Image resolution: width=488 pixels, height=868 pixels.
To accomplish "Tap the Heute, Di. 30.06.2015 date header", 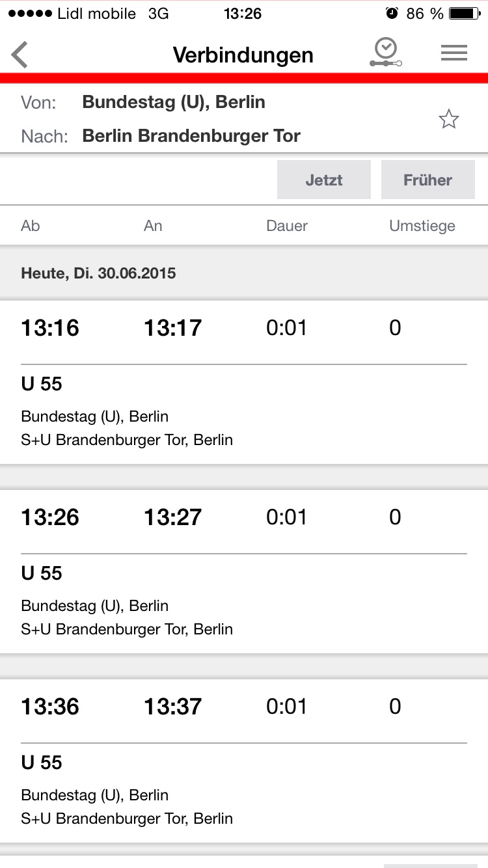I will (99, 273).
